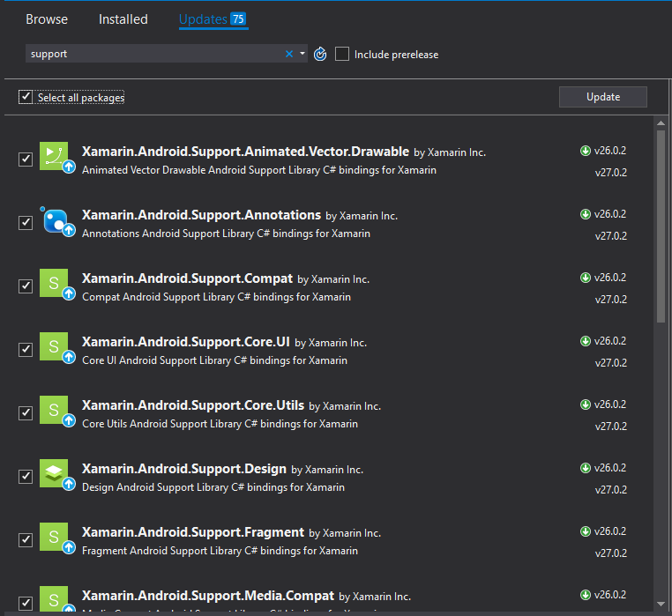
Task: Click installed-version icon for Support.Media.Compat
Action: point(586,595)
